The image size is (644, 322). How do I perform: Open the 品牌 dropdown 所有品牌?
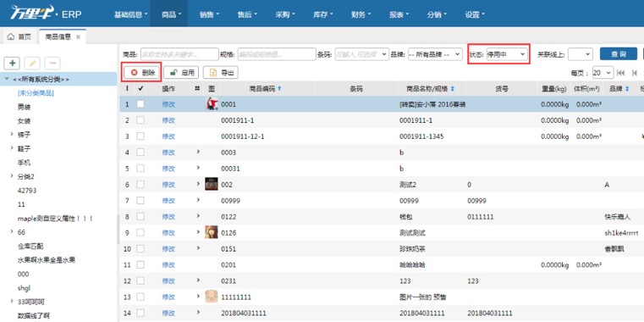coord(435,54)
